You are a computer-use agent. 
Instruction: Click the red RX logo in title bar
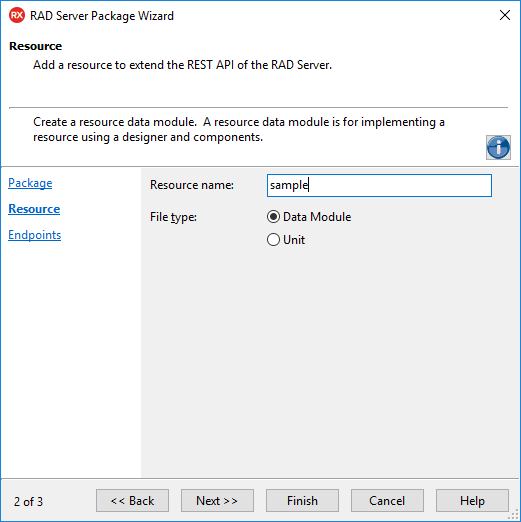point(17,15)
